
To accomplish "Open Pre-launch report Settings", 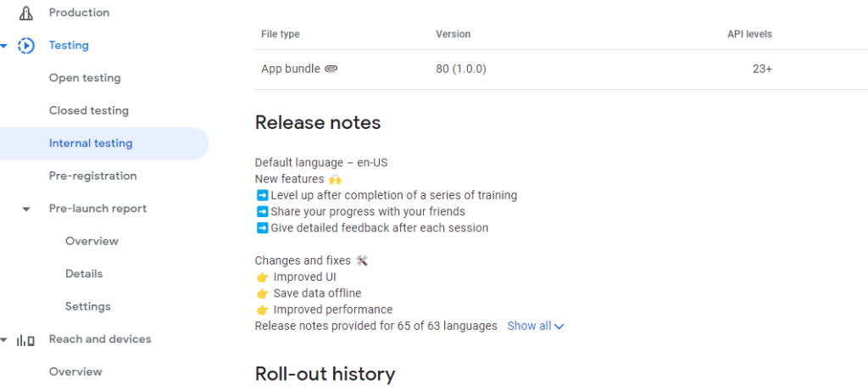I will [88, 307].
